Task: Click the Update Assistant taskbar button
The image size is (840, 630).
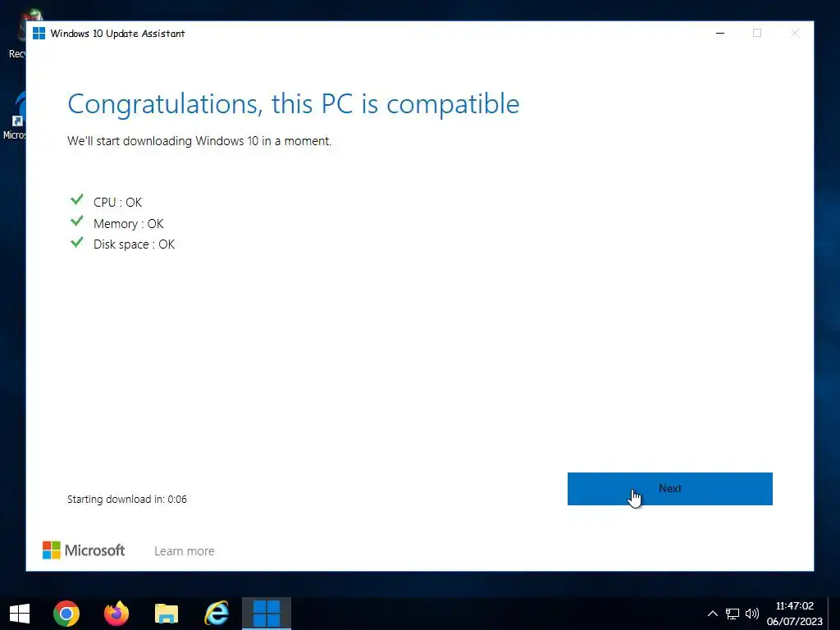Action: 267,614
